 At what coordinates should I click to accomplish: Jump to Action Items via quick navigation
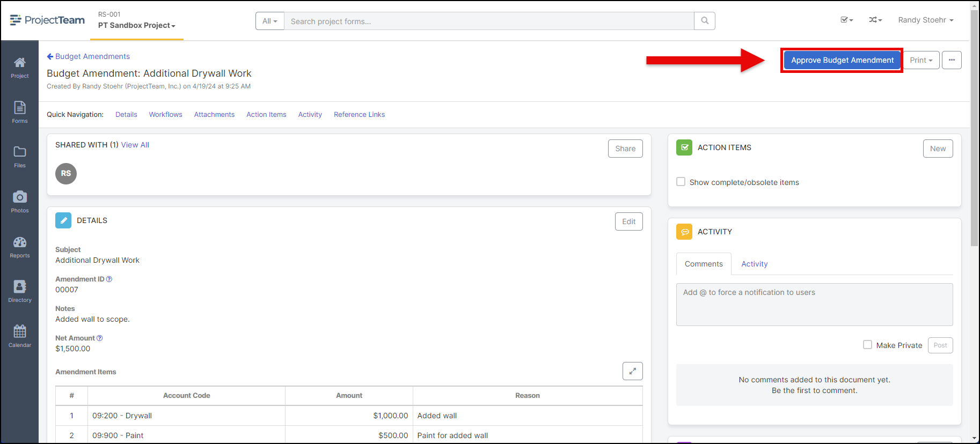point(266,114)
